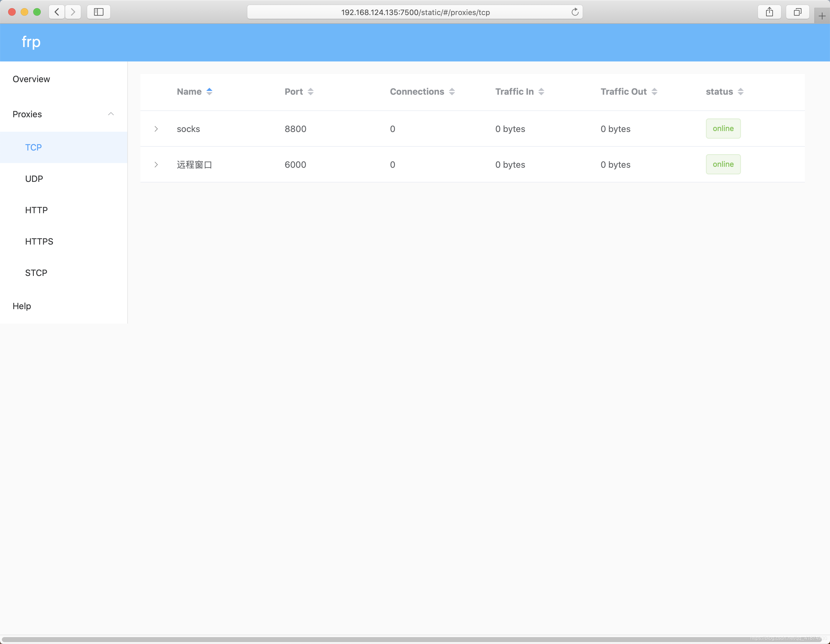This screenshot has width=830, height=644.
Task: Click the Safari share icon
Action: pyautogui.click(x=769, y=12)
